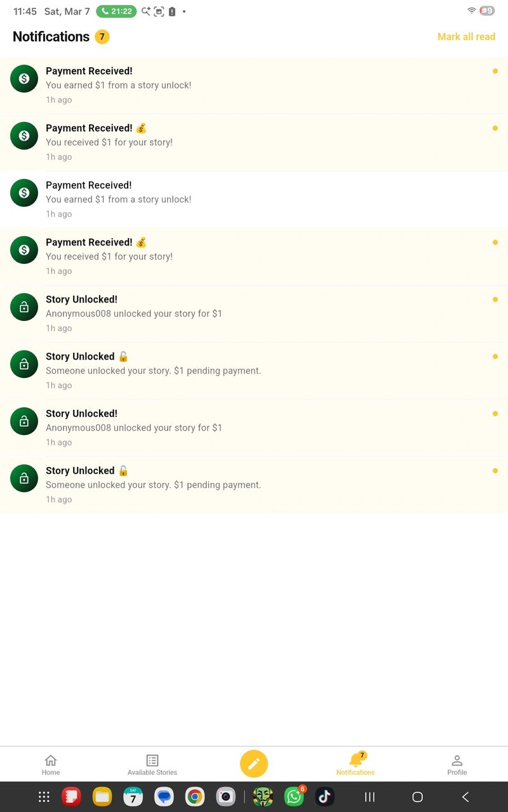
Task: Open Chrome browser from the taskbar
Action: click(x=195, y=797)
